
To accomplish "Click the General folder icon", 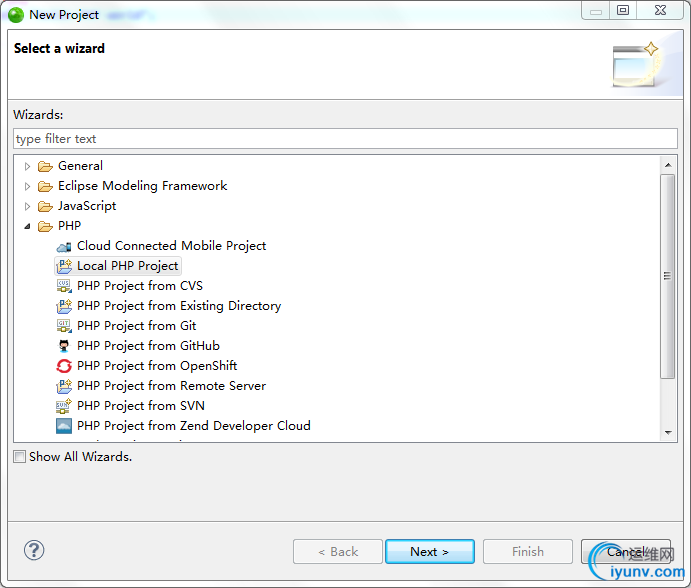I will 45,167.
